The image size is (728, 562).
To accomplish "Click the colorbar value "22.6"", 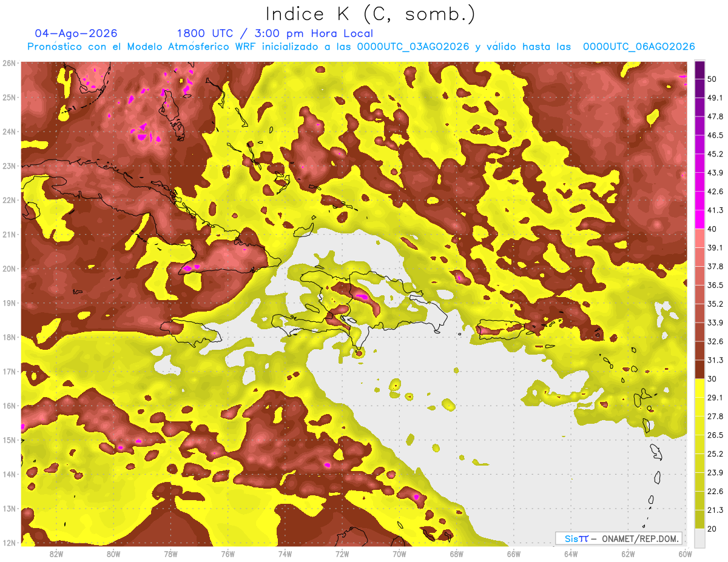I will click(x=715, y=492).
